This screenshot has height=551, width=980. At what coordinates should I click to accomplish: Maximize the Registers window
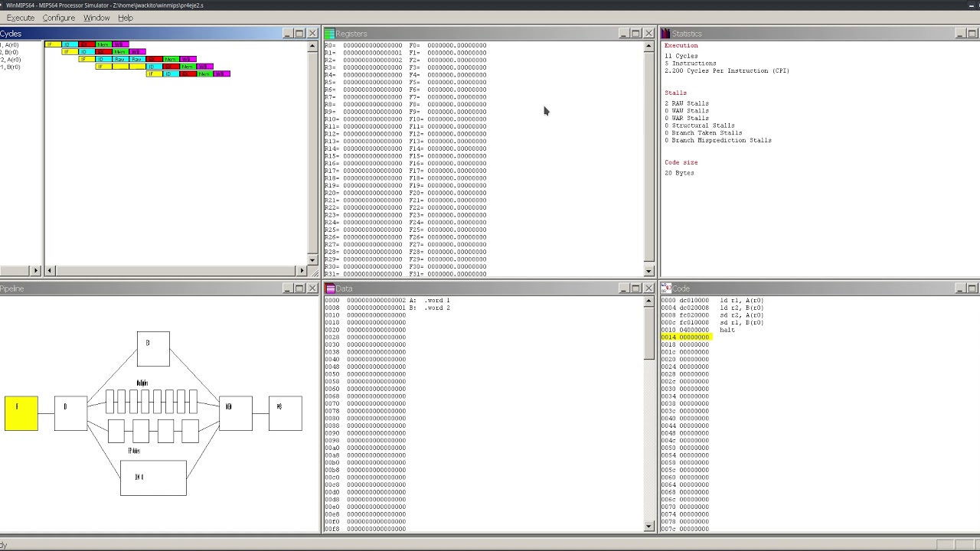point(635,34)
